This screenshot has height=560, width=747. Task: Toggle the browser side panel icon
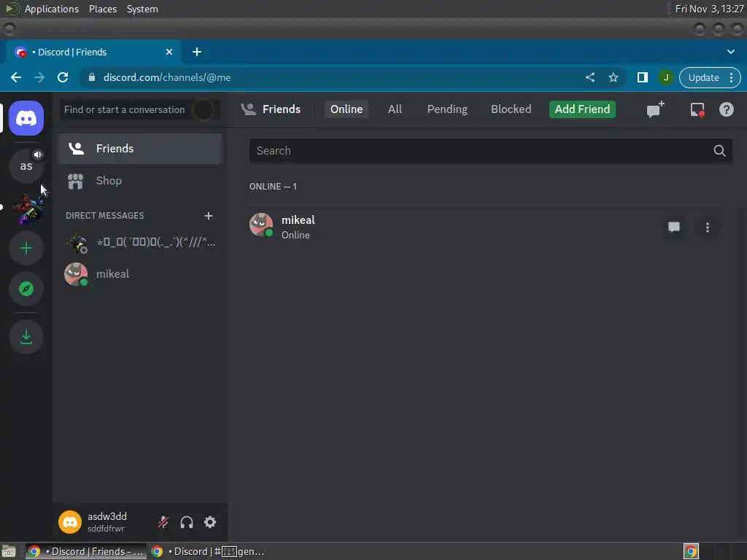point(642,77)
